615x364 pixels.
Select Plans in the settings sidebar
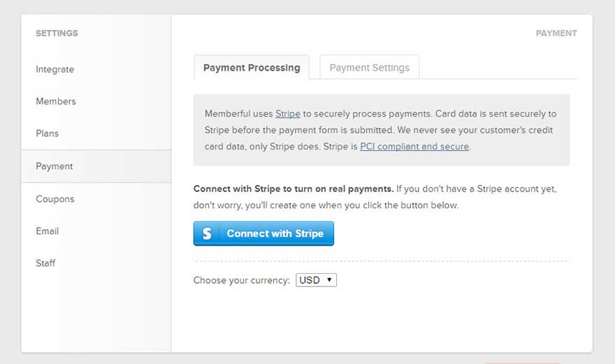click(x=48, y=133)
